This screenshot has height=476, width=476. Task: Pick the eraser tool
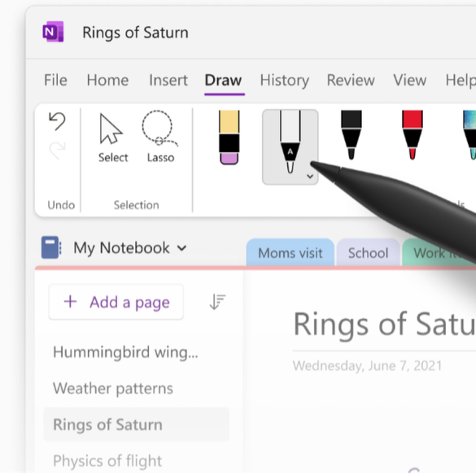229,138
